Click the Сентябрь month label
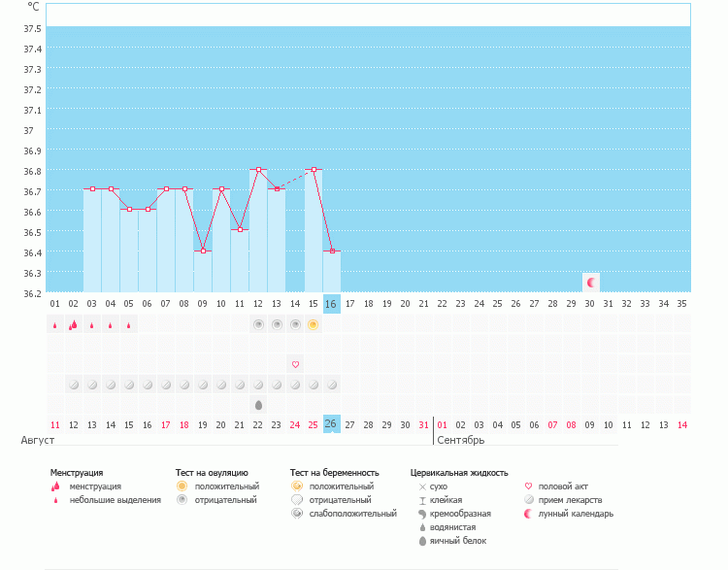728x570 pixels. coord(460,440)
